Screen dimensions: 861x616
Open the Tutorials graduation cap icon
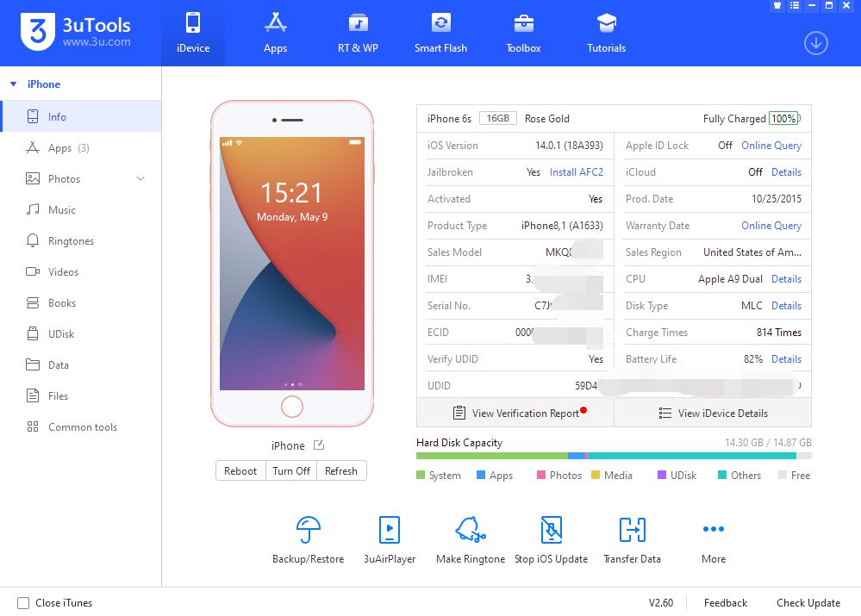[x=606, y=23]
